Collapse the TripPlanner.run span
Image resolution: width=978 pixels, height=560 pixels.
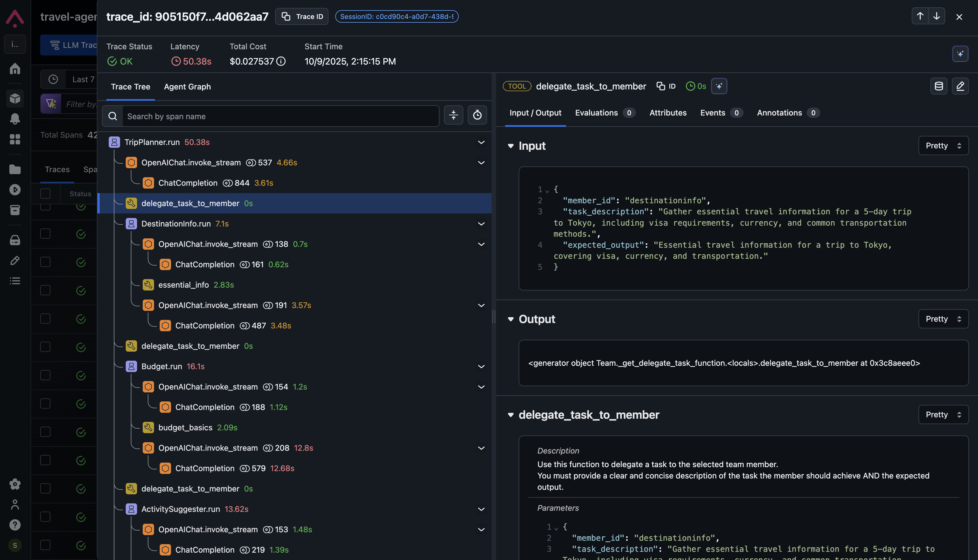click(481, 142)
